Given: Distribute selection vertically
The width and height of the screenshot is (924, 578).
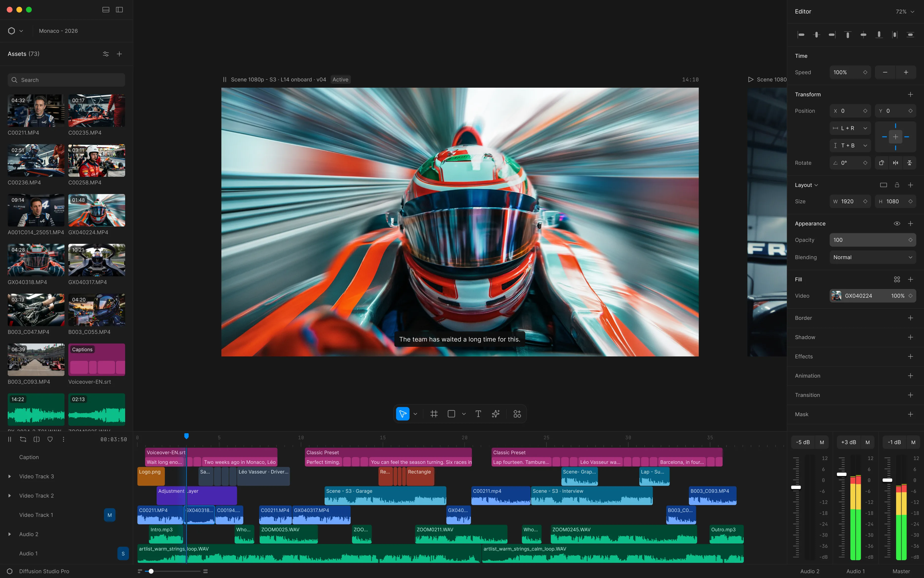Looking at the screenshot, I should pos(910,35).
